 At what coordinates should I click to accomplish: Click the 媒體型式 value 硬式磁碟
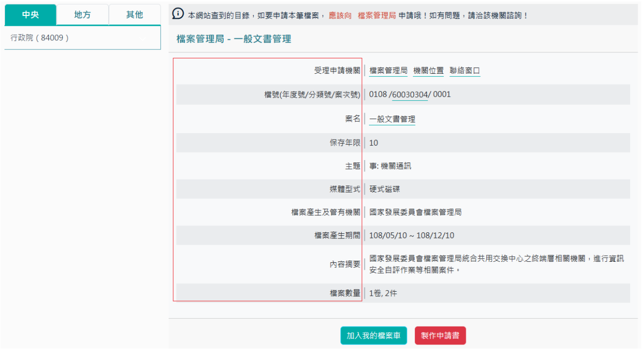(x=385, y=189)
